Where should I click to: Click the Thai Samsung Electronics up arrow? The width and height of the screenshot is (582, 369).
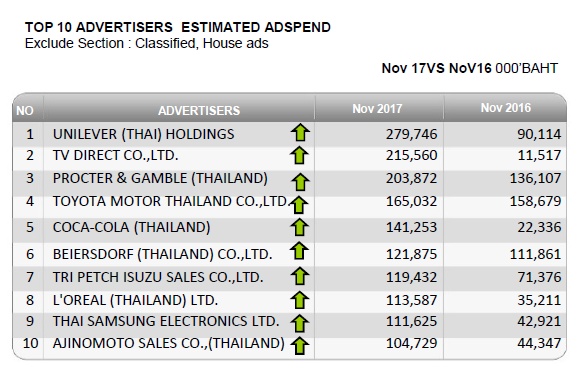(300, 323)
